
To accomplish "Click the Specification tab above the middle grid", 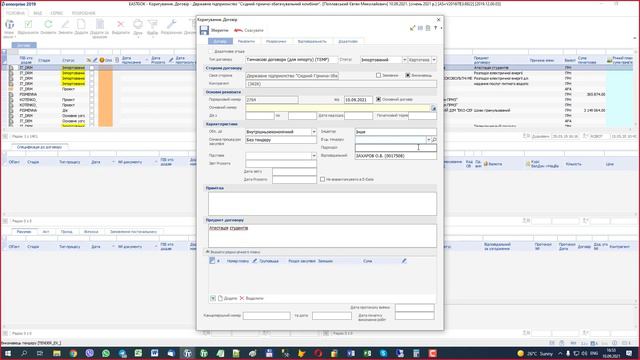I will tap(40, 147).
